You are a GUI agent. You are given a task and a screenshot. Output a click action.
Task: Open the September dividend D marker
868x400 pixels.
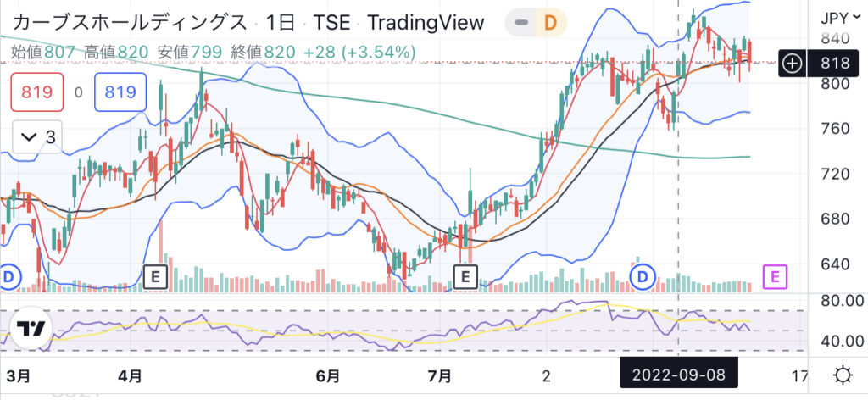tap(643, 276)
